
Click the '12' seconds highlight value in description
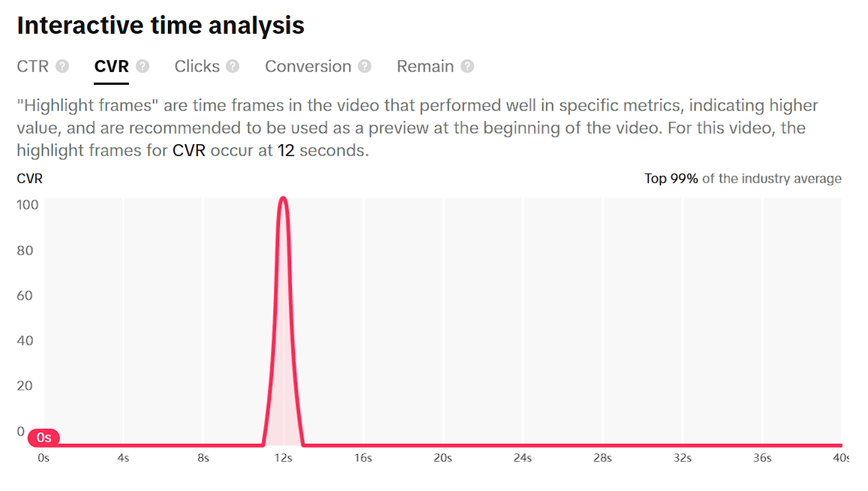point(286,150)
